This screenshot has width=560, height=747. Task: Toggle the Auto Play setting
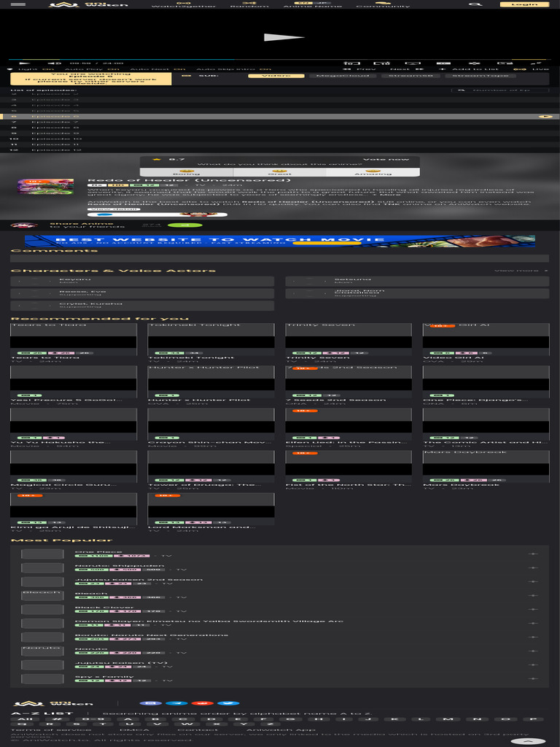tap(92, 69)
